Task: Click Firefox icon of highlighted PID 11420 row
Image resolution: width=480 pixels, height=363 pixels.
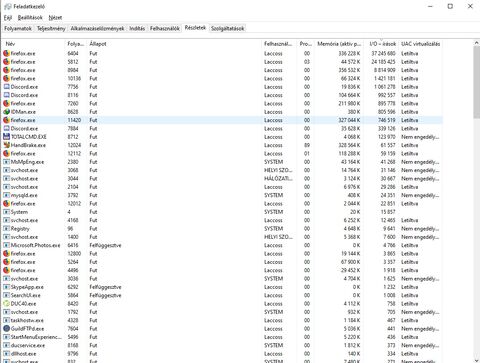Action: [6, 120]
